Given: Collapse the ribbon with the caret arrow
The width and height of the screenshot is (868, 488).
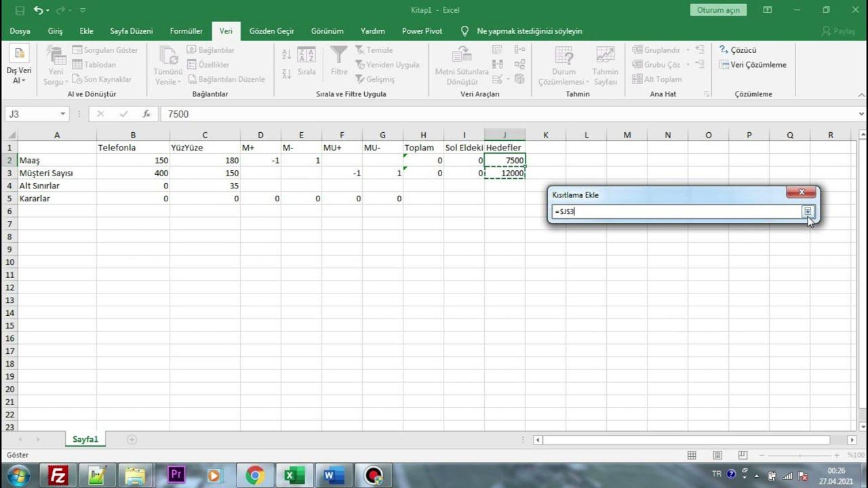Looking at the screenshot, I should tap(860, 94).
